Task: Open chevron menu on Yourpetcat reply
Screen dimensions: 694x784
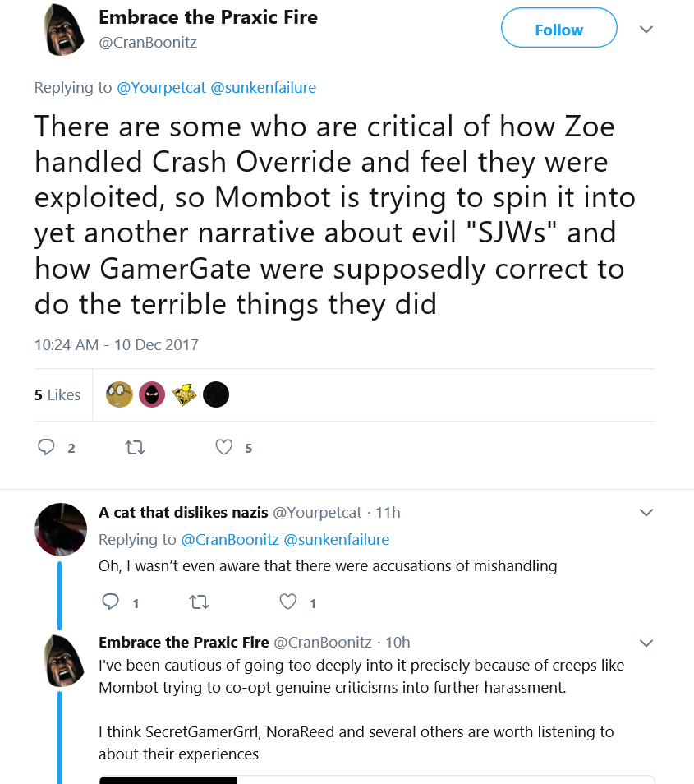Action: [646, 513]
